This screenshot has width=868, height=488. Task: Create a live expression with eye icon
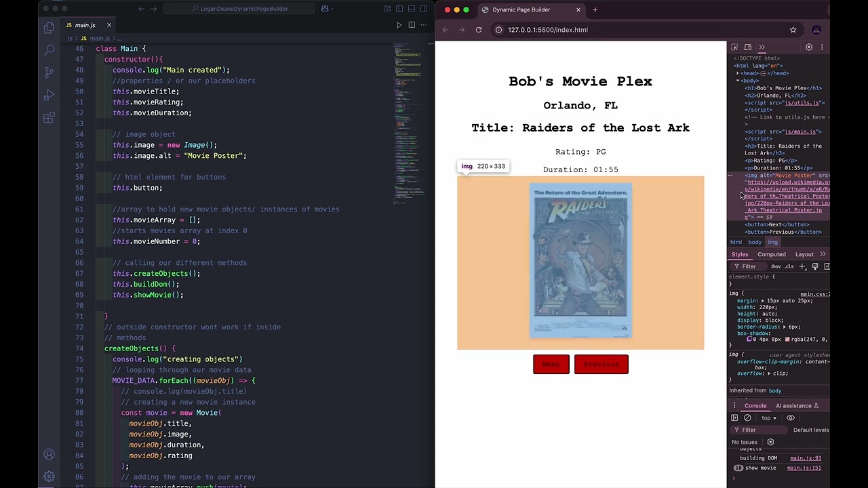791,418
